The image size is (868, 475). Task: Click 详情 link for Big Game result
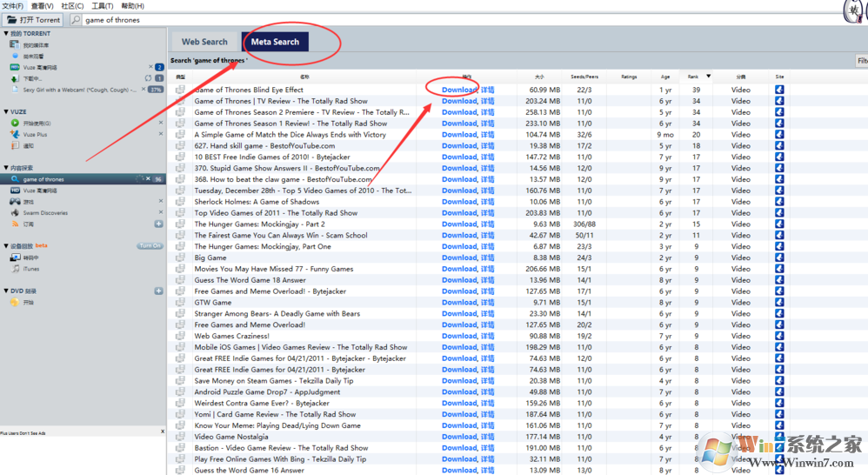pyautogui.click(x=487, y=258)
